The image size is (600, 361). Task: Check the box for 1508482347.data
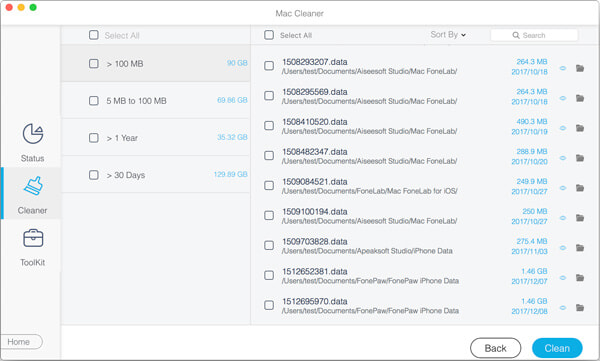click(x=269, y=155)
